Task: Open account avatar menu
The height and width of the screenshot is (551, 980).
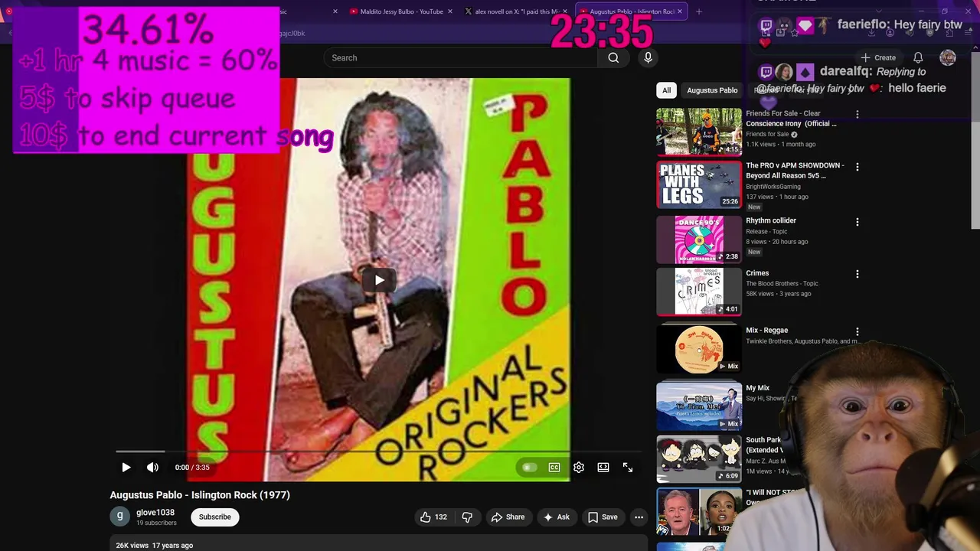Action: coord(948,57)
